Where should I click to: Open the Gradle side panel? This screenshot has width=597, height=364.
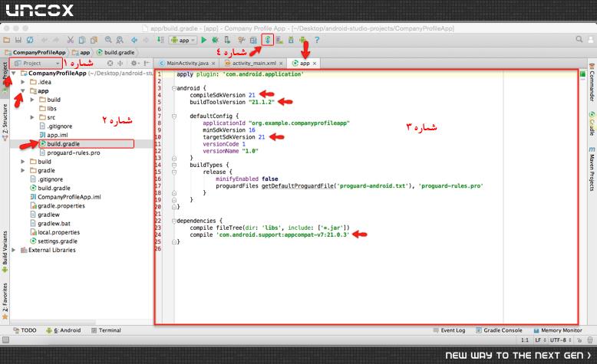[x=592, y=123]
